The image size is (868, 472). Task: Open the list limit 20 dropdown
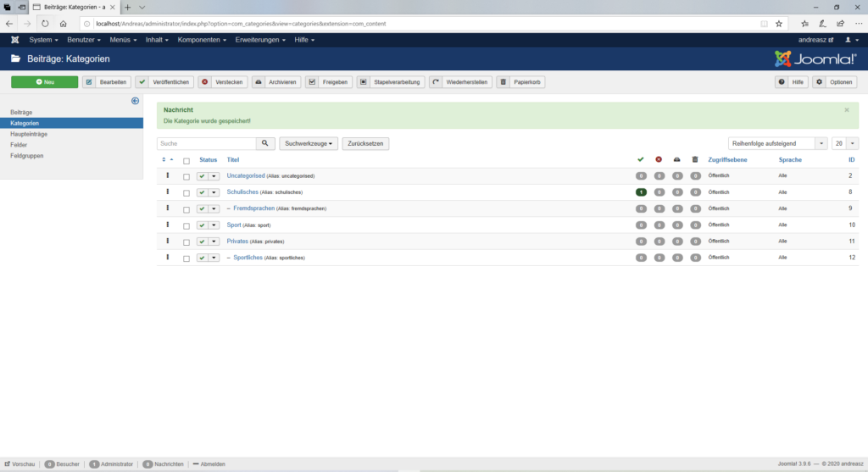coord(844,144)
